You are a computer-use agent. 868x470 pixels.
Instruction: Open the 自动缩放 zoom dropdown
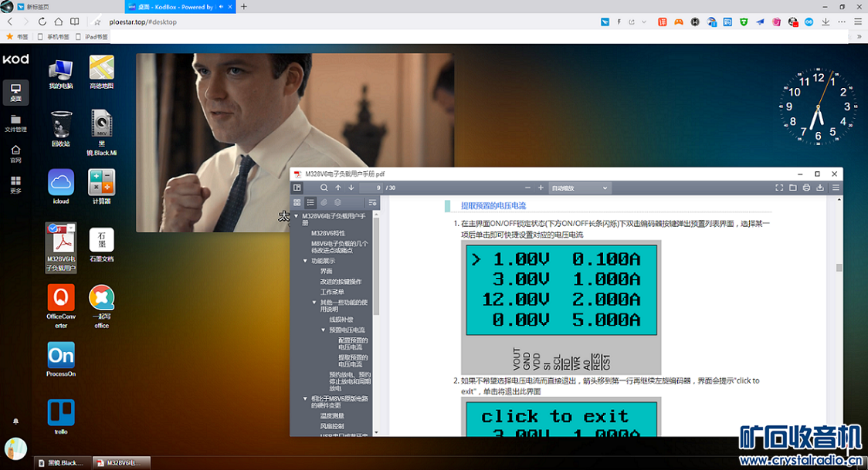(x=580, y=188)
